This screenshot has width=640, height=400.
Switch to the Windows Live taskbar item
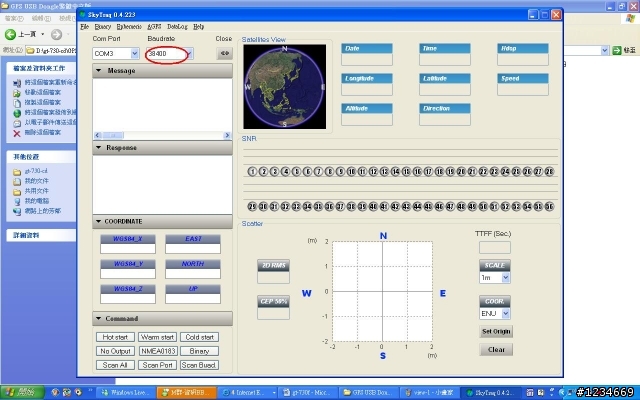coord(126,393)
